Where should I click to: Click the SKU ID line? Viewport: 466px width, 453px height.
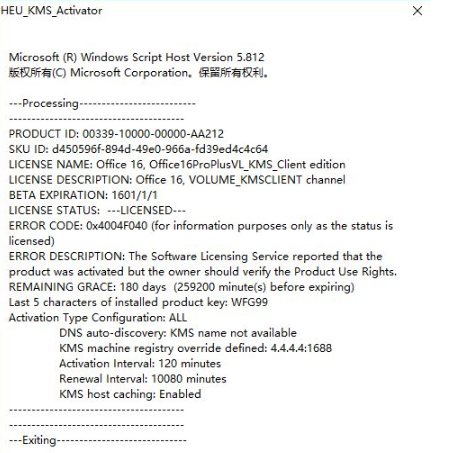tap(138, 149)
